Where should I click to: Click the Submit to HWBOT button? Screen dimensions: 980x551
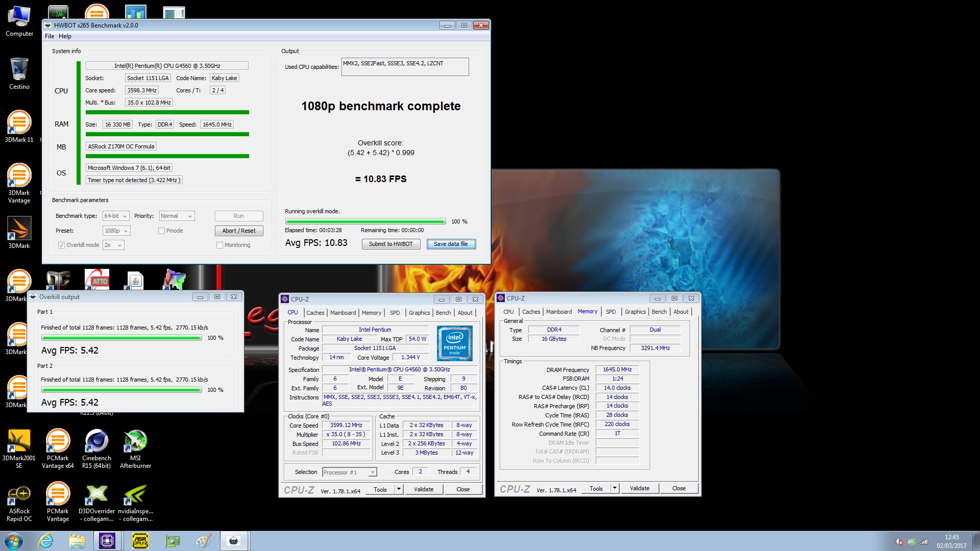click(391, 244)
